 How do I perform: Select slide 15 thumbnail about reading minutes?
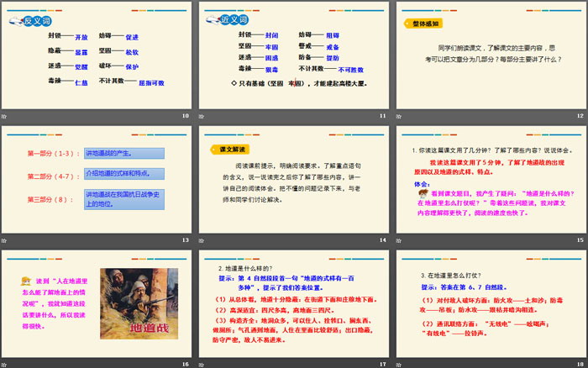[491, 180]
